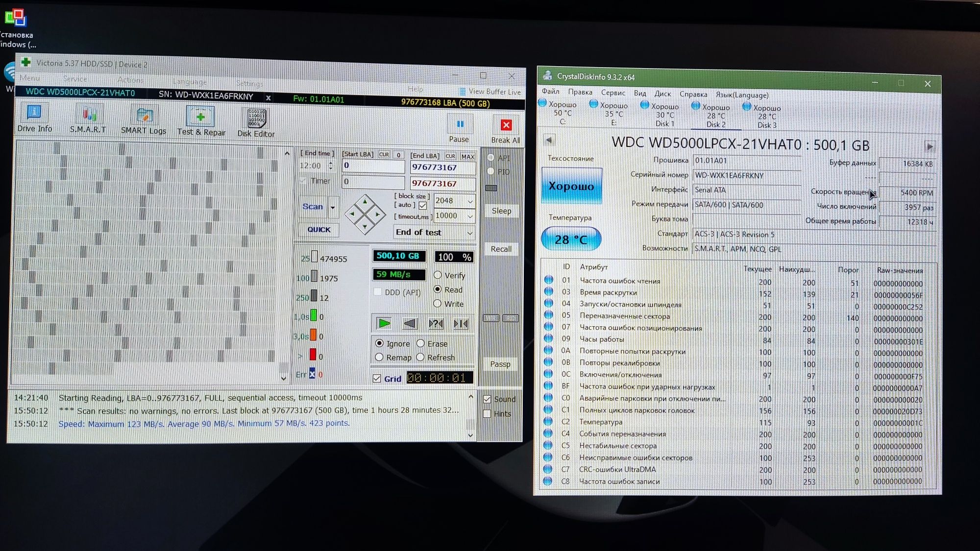Click the Err x marker icon
Screen dimensions: 980x551
312,374
